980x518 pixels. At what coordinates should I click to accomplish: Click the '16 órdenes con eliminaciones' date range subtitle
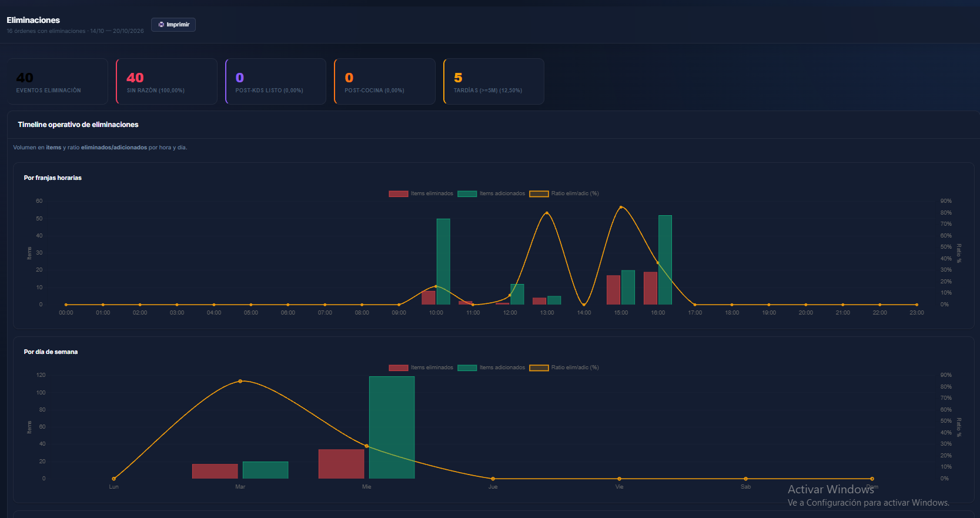point(75,31)
